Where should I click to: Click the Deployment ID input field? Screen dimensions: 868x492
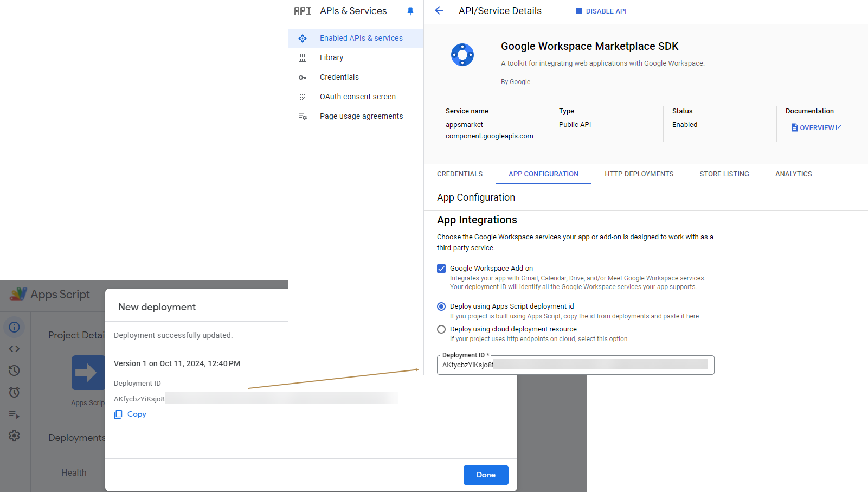pos(575,365)
